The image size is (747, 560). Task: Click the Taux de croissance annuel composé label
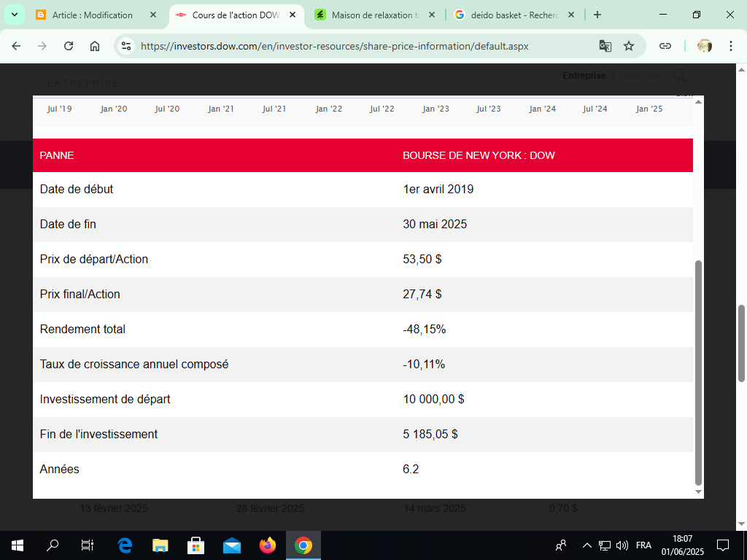coord(134,365)
